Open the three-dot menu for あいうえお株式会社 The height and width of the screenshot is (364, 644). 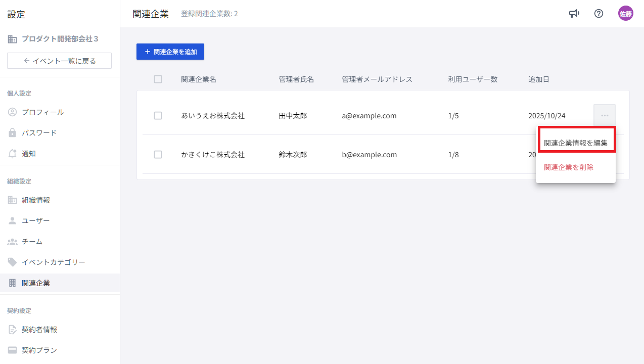click(605, 115)
